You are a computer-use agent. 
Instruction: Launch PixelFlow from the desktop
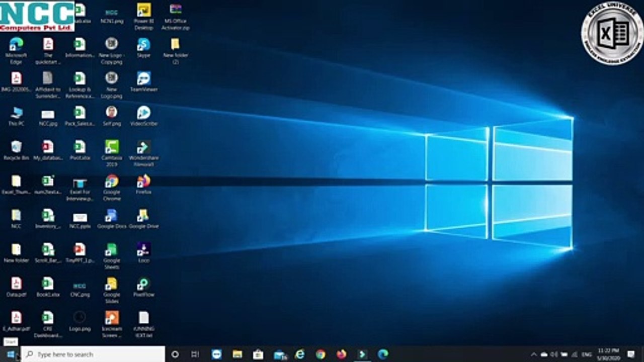click(x=143, y=287)
